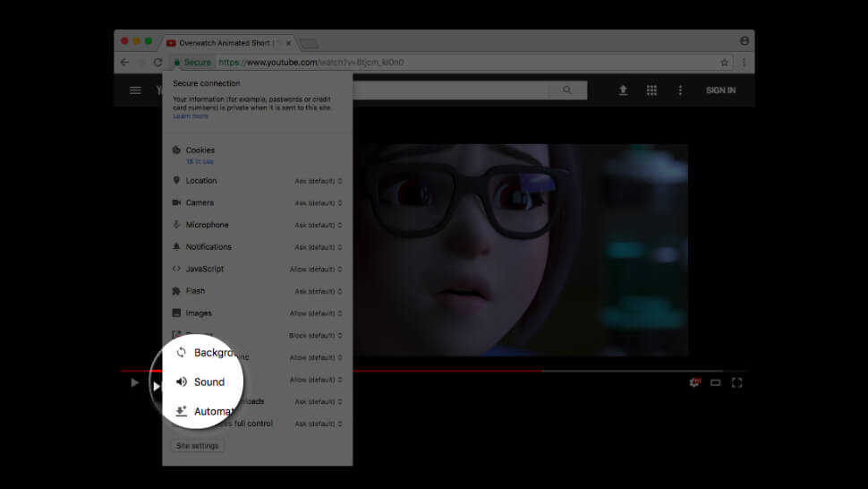
Task: Open the Background sync Allow (default) dropdown
Action: click(316, 357)
